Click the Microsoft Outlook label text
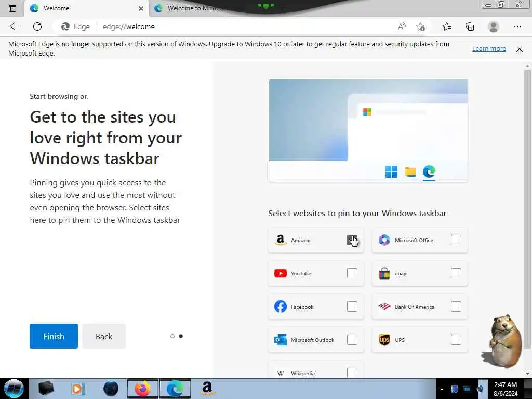The width and height of the screenshot is (532, 399). tap(312, 340)
